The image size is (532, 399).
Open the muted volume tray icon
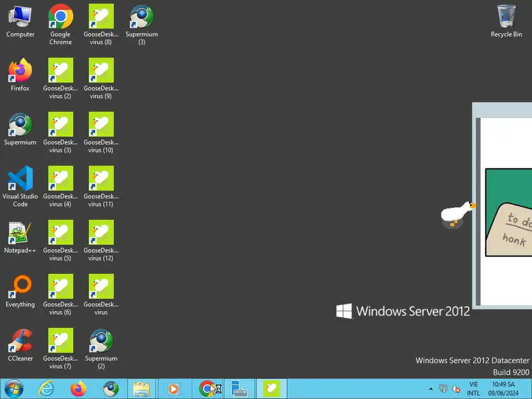coord(456,389)
